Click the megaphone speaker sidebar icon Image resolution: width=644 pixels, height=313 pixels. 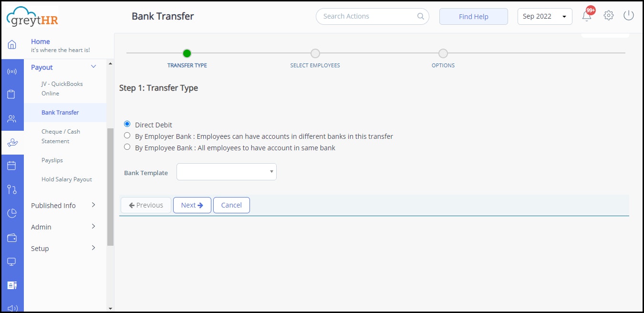click(12, 308)
